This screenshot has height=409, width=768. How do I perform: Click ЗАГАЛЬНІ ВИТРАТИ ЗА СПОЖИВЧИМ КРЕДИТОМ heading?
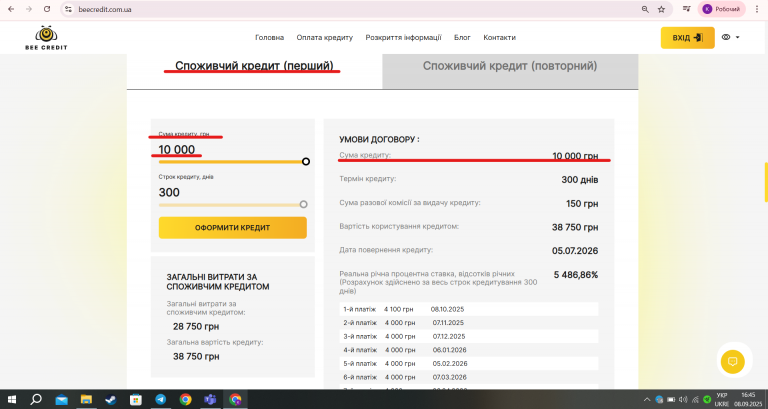(218, 282)
